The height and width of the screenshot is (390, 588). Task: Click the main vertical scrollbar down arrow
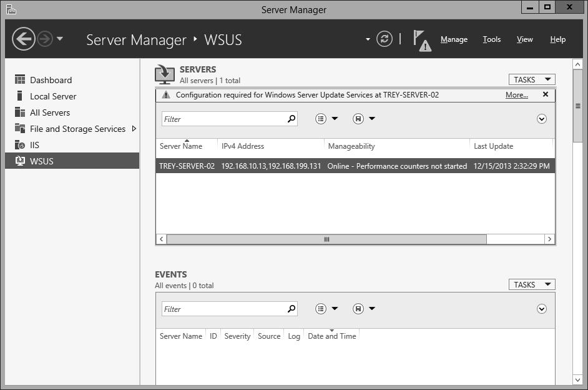(577, 380)
